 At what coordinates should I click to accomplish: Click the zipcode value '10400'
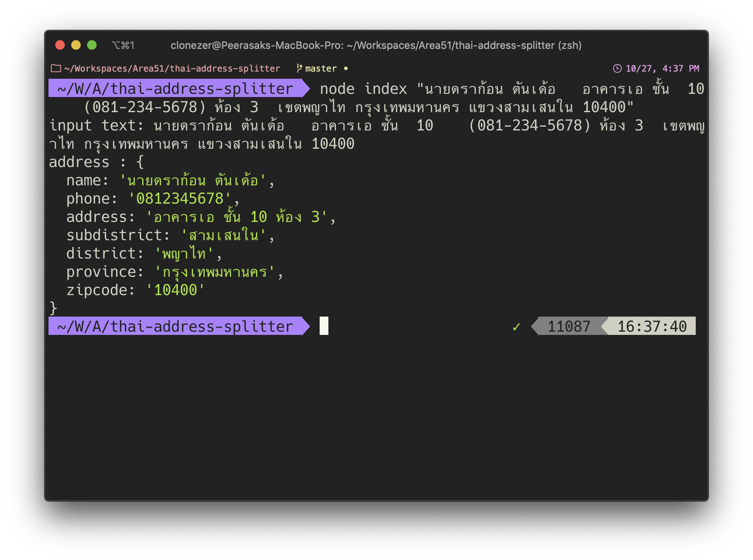[x=176, y=290]
